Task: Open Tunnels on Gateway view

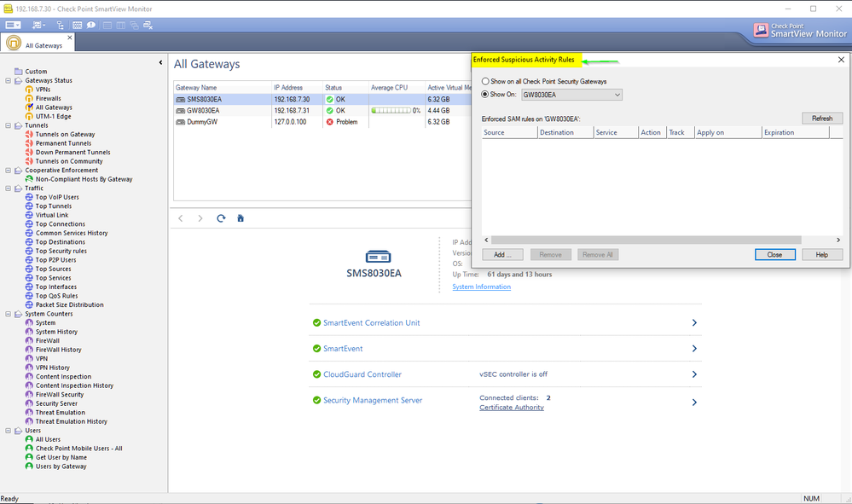Action: tap(65, 134)
